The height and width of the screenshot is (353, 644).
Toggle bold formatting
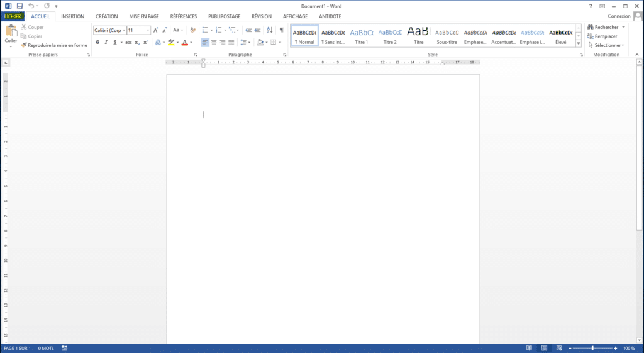pyautogui.click(x=97, y=43)
